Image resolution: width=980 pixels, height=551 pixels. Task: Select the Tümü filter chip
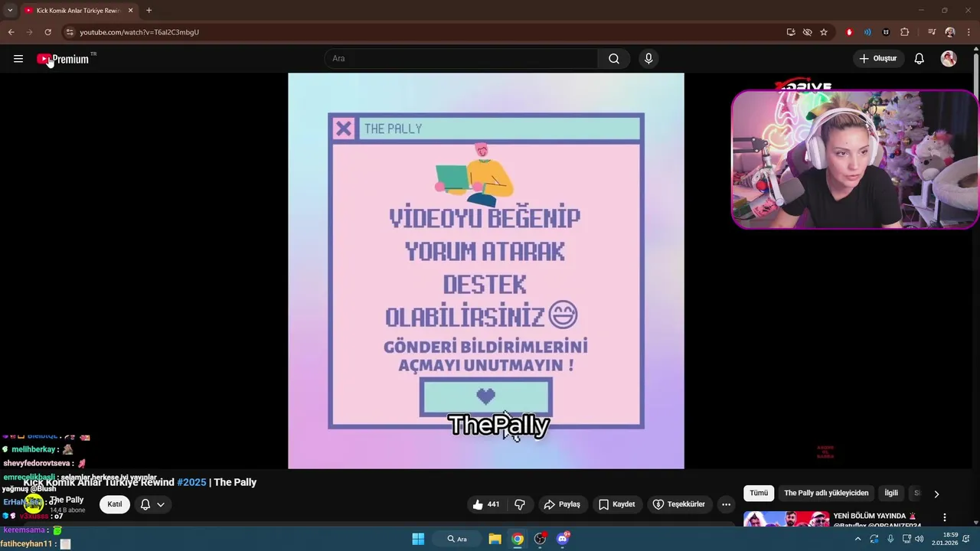coord(759,493)
